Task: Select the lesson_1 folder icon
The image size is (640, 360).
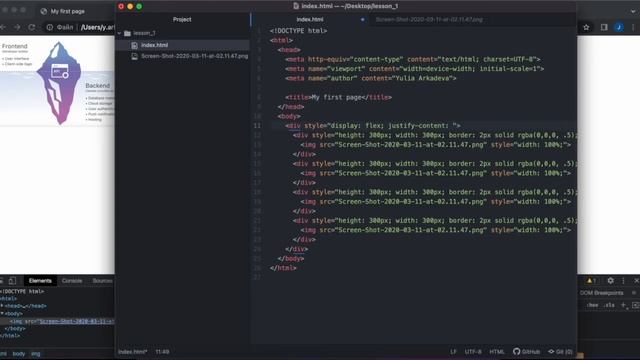Action: (x=127, y=33)
